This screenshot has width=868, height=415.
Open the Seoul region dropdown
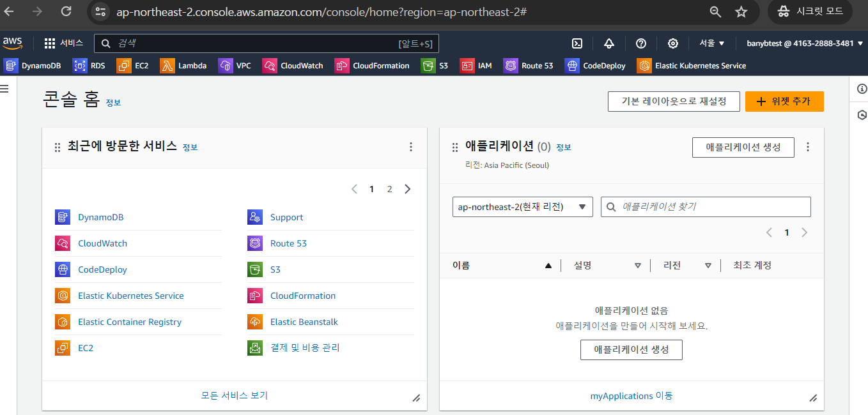(712, 43)
